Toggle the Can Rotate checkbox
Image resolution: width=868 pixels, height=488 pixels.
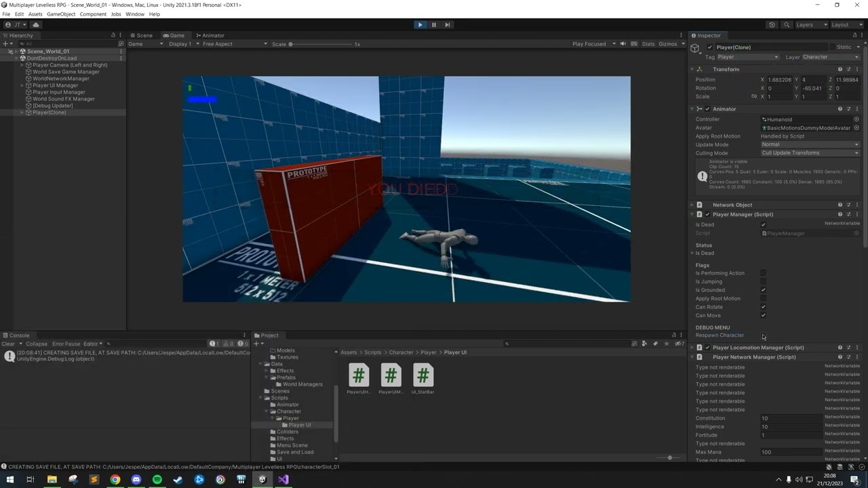tap(764, 307)
